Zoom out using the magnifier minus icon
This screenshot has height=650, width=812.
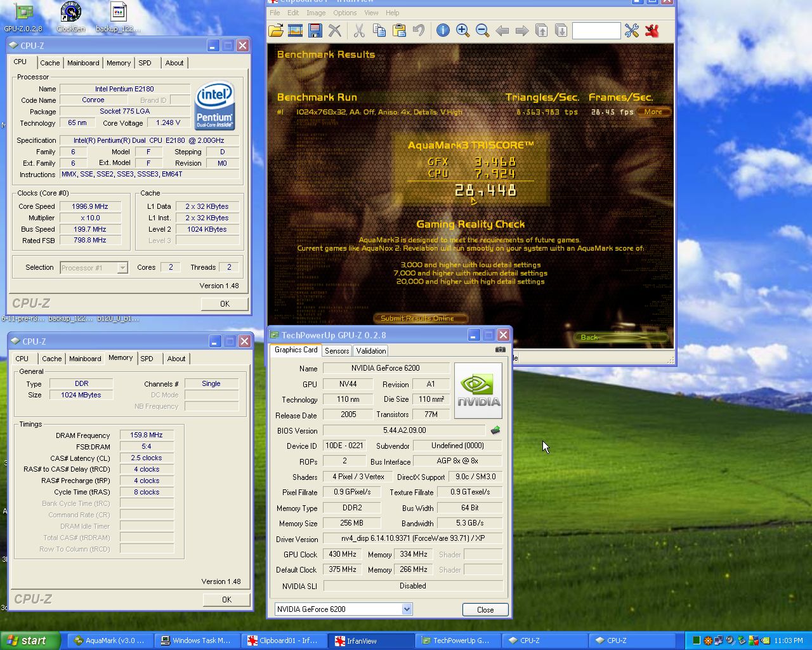(x=482, y=30)
